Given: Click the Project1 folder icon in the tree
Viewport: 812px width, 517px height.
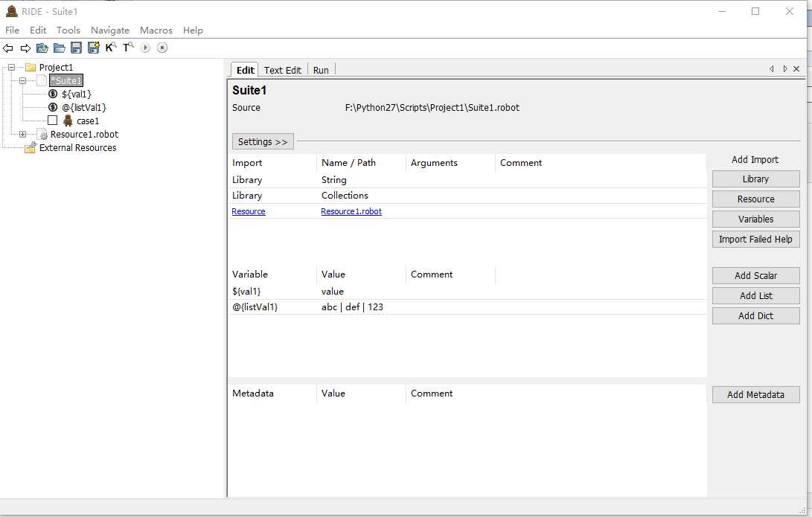Looking at the screenshot, I should [31, 67].
